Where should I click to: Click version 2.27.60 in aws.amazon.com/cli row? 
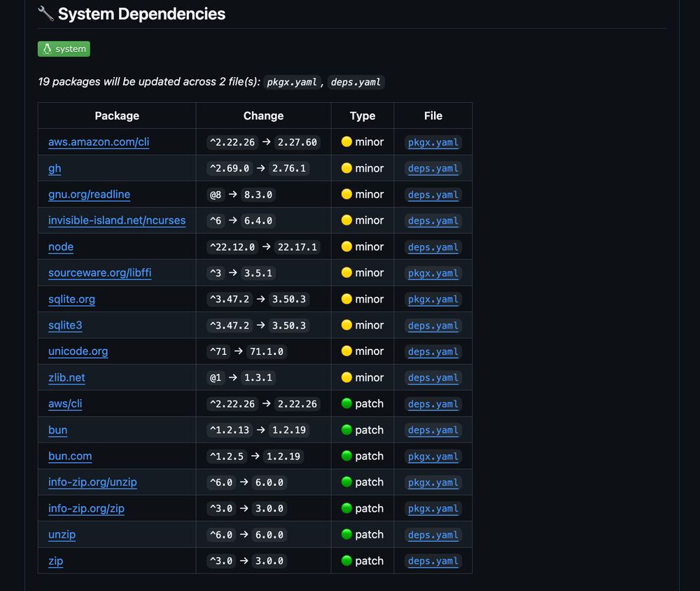tap(297, 142)
